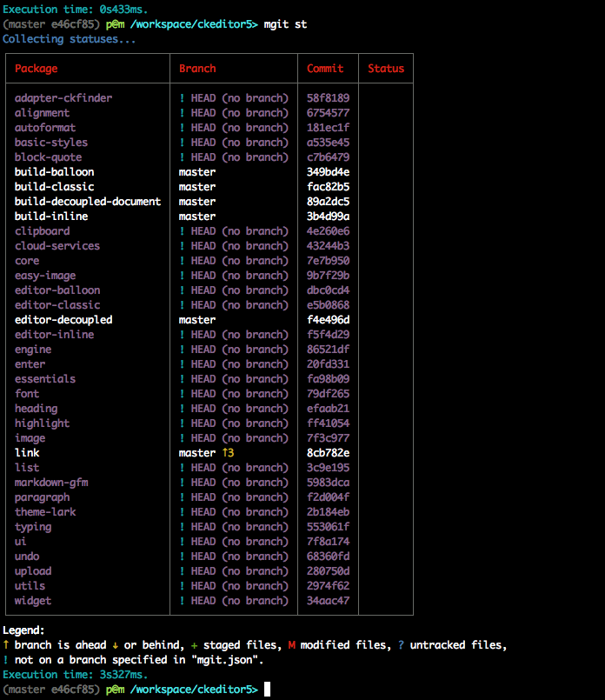This screenshot has height=700, width=605.
Task: Select the easy-image package name
Action: (45, 276)
